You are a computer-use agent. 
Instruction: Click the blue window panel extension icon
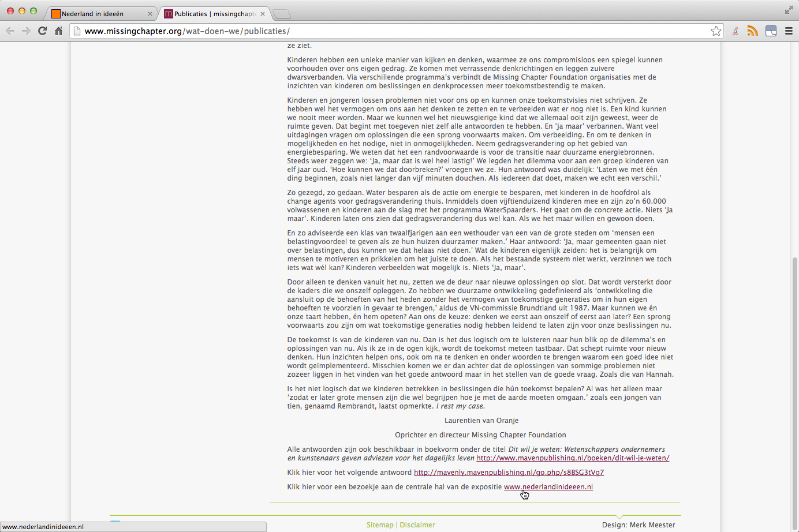771,31
